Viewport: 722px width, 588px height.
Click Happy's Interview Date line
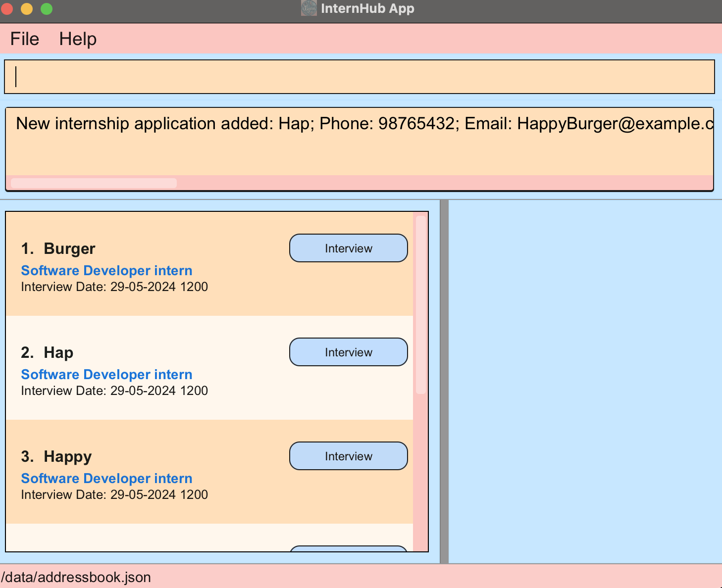(114, 494)
